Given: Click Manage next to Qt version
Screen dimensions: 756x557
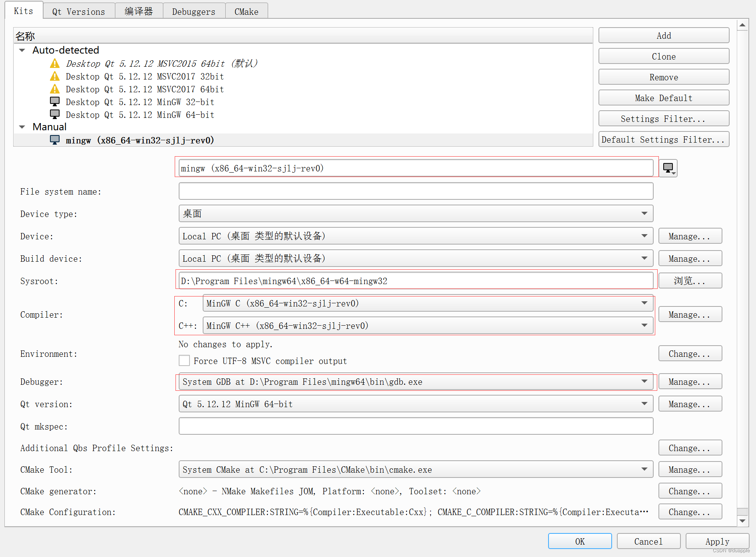Looking at the screenshot, I should click(690, 404).
